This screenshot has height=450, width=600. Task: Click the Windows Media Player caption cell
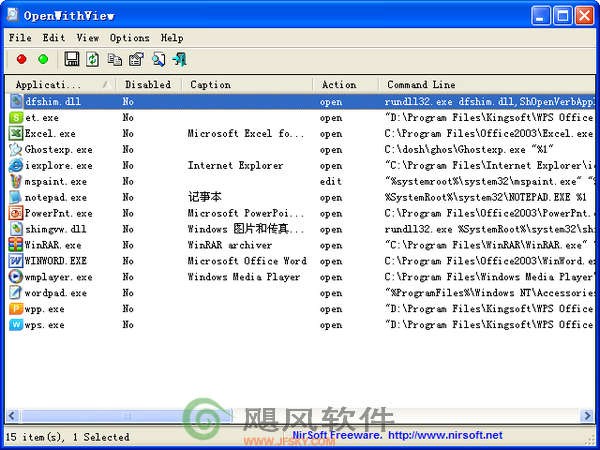(244, 277)
